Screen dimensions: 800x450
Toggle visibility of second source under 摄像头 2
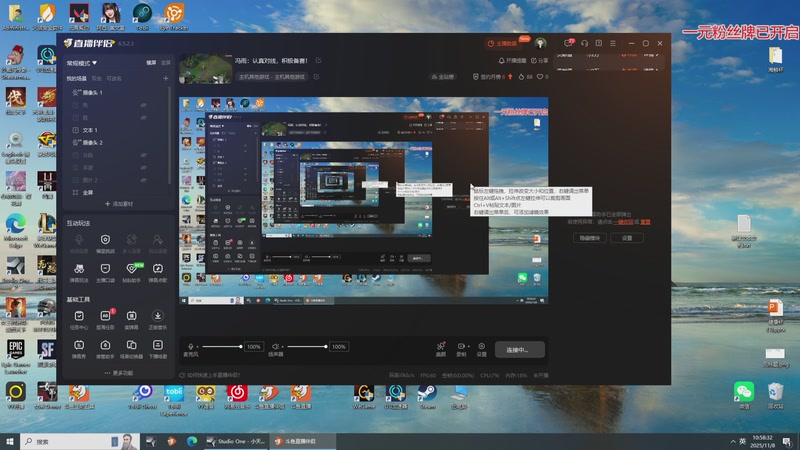pos(144,167)
